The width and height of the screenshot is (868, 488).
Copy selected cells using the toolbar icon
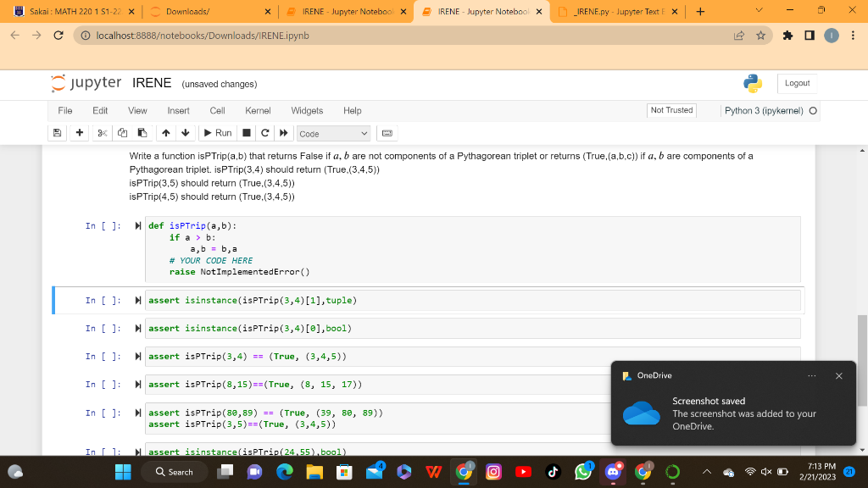122,133
